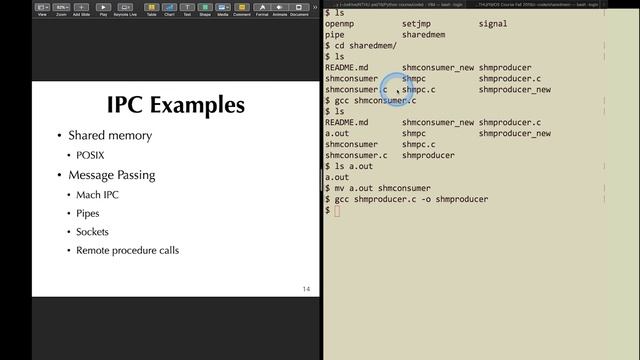
Task: Add a Comment from toolbar
Action: pyautogui.click(x=242, y=7)
